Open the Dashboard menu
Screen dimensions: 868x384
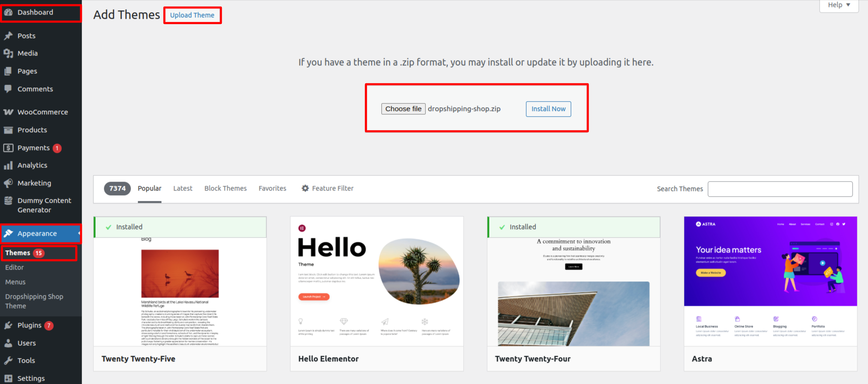click(x=41, y=13)
